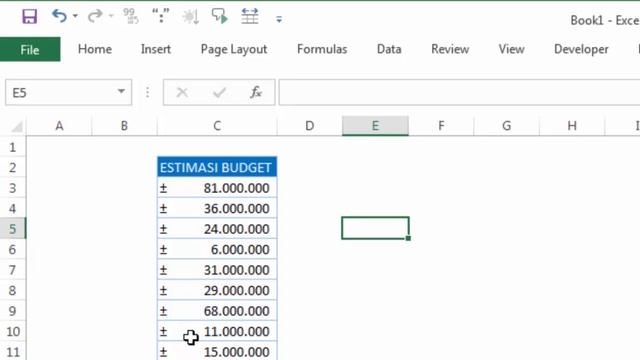
Task: Select the cell with 15.000.000
Action: [217, 351]
